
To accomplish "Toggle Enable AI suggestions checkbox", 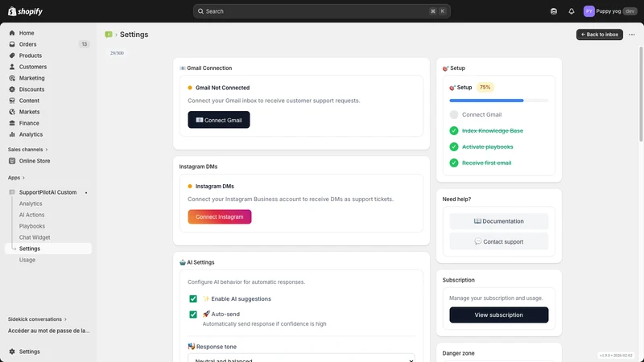I will pyautogui.click(x=193, y=298).
